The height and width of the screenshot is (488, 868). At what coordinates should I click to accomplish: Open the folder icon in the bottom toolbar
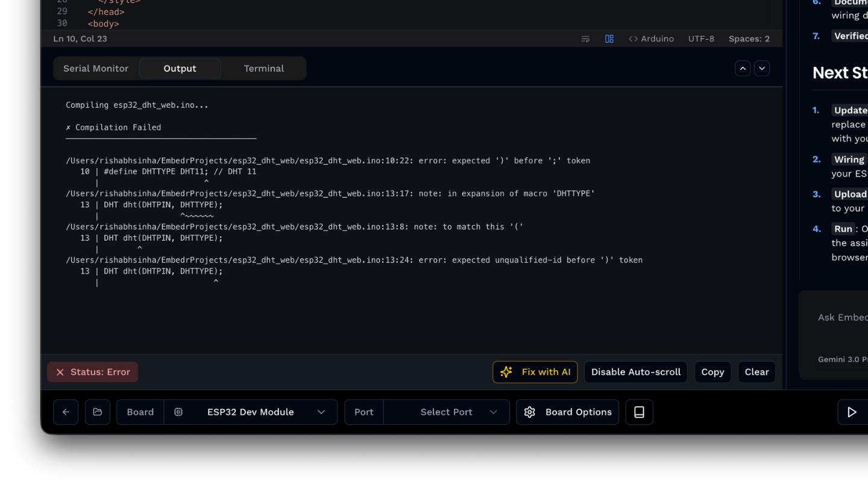click(97, 411)
